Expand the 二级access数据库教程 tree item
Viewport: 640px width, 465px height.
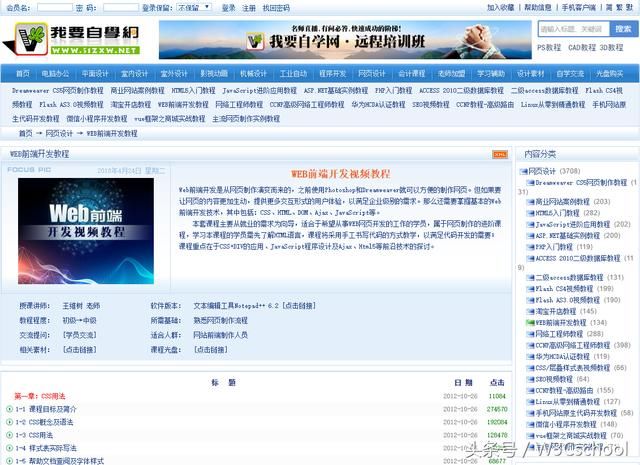pos(530,277)
